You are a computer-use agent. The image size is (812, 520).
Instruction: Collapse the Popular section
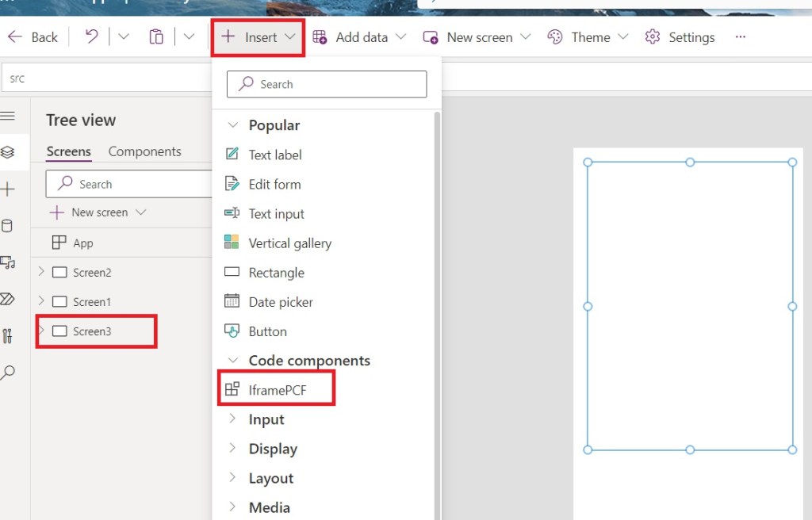232,125
